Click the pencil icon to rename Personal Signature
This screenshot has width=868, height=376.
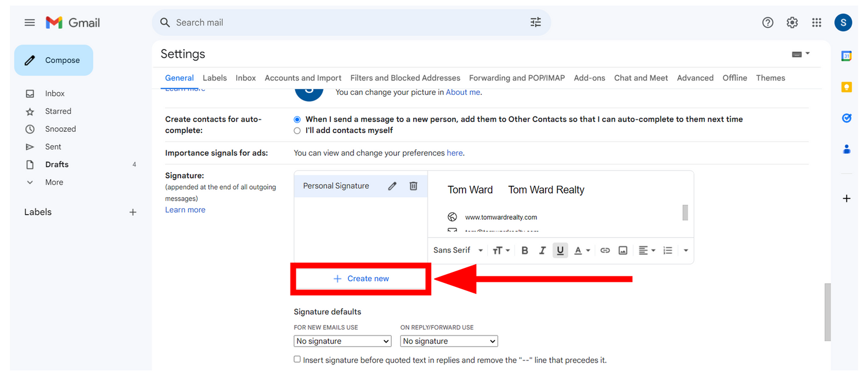(392, 186)
